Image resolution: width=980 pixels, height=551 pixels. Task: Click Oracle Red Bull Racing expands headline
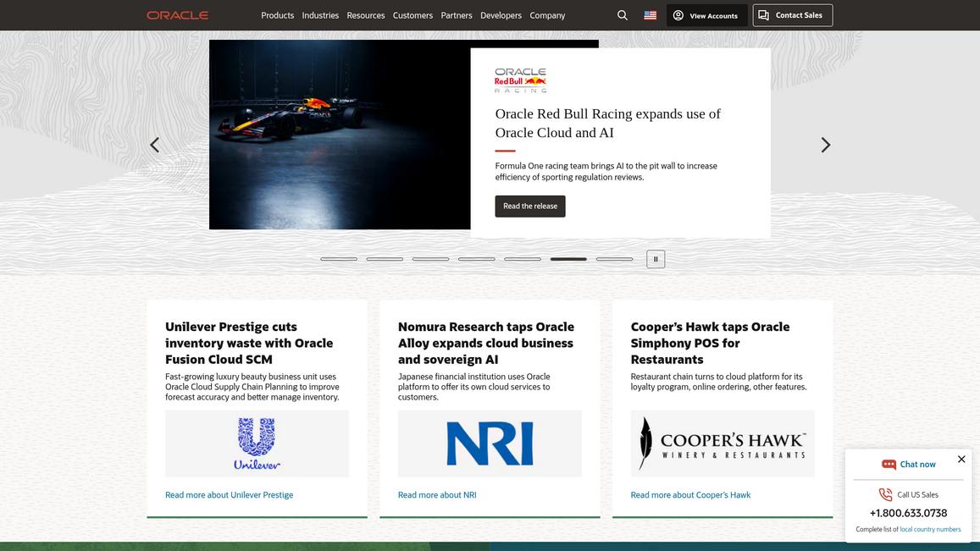pyautogui.click(x=607, y=123)
